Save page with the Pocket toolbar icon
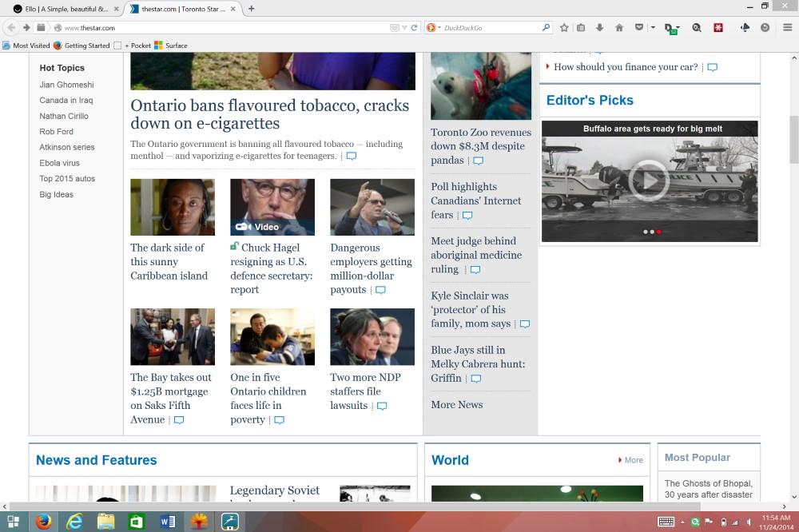799x532 pixels. tap(639, 27)
